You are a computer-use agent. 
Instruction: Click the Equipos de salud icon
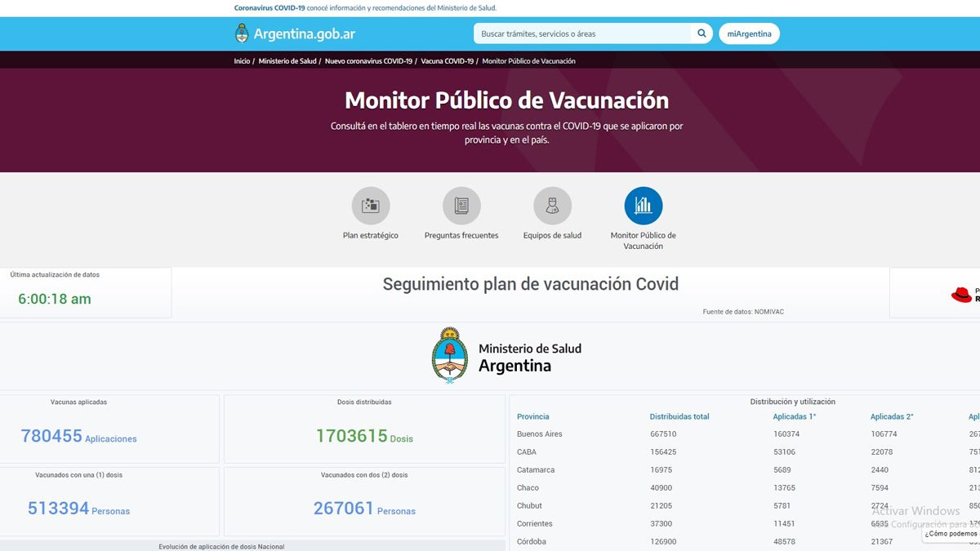point(551,205)
